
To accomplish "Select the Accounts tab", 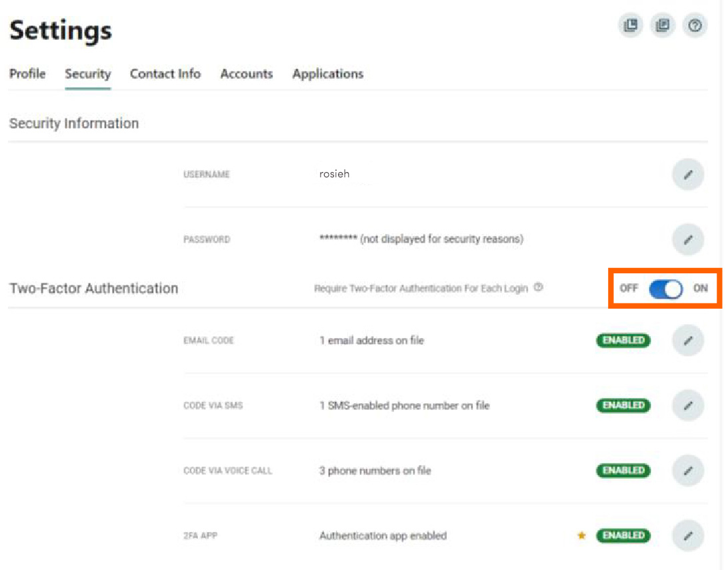I will (x=247, y=74).
